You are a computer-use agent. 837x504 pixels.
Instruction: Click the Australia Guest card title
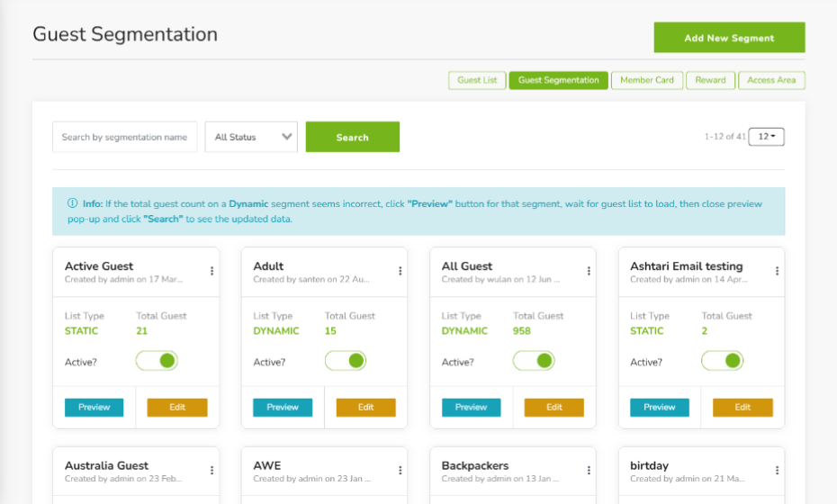pyautogui.click(x=107, y=465)
